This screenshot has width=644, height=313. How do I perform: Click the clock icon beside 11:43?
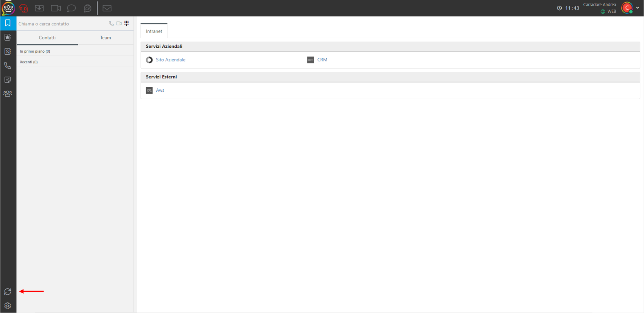[559, 8]
